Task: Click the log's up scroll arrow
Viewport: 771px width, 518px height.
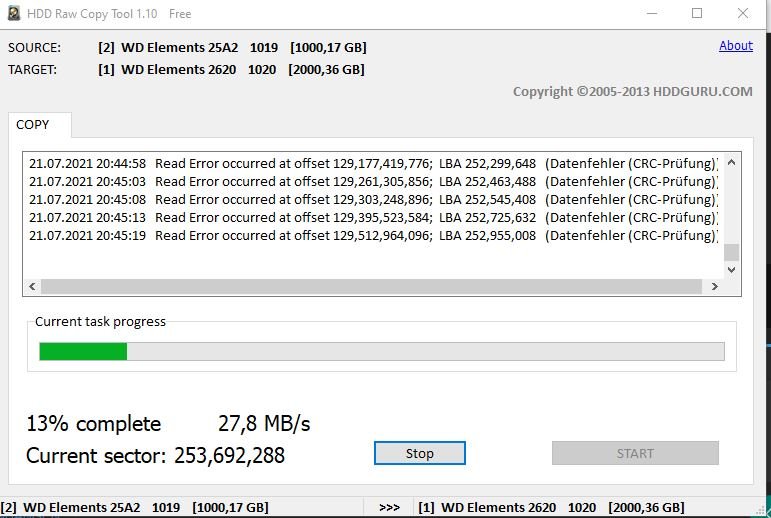Action: coord(731,162)
